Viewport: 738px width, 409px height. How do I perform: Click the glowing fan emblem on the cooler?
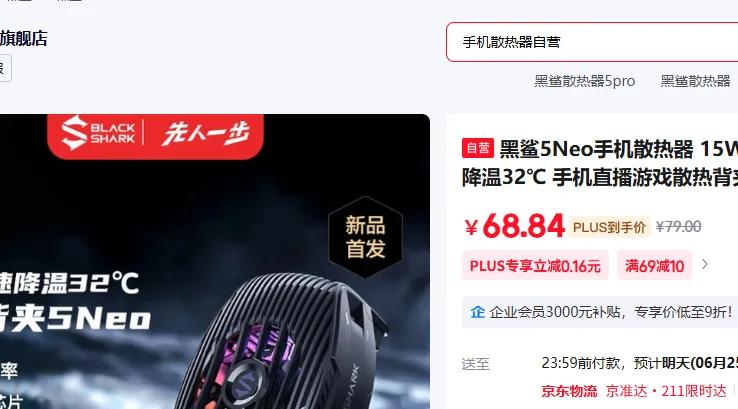click(247, 384)
